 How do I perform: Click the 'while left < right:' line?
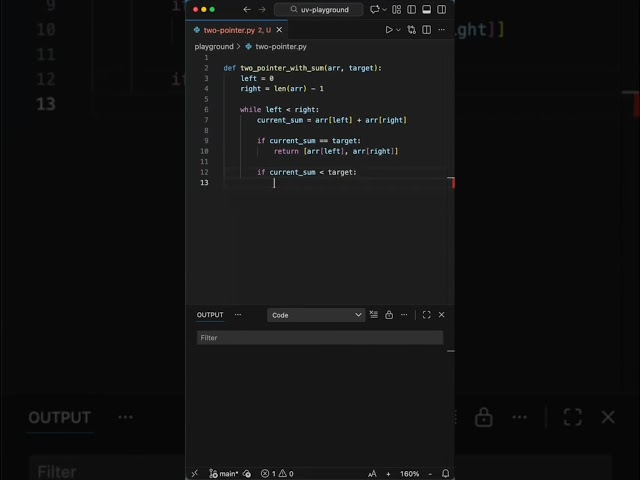coord(279,109)
